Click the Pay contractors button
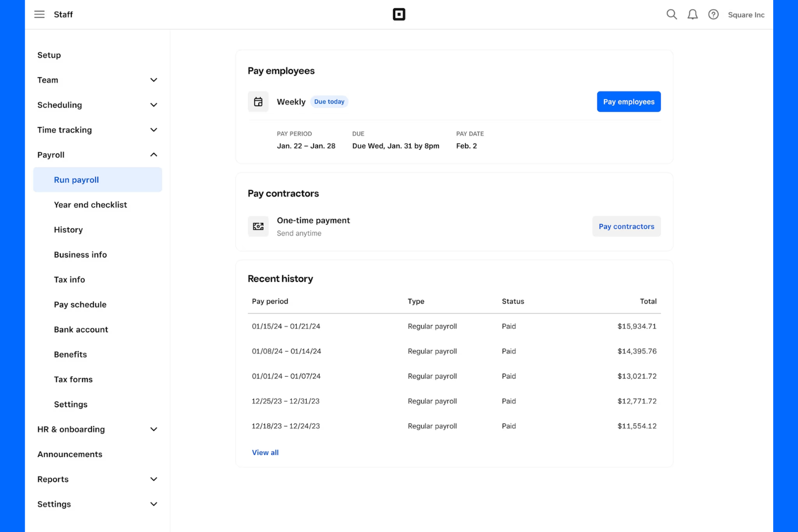The image size is (798, 532). point(626,226)
